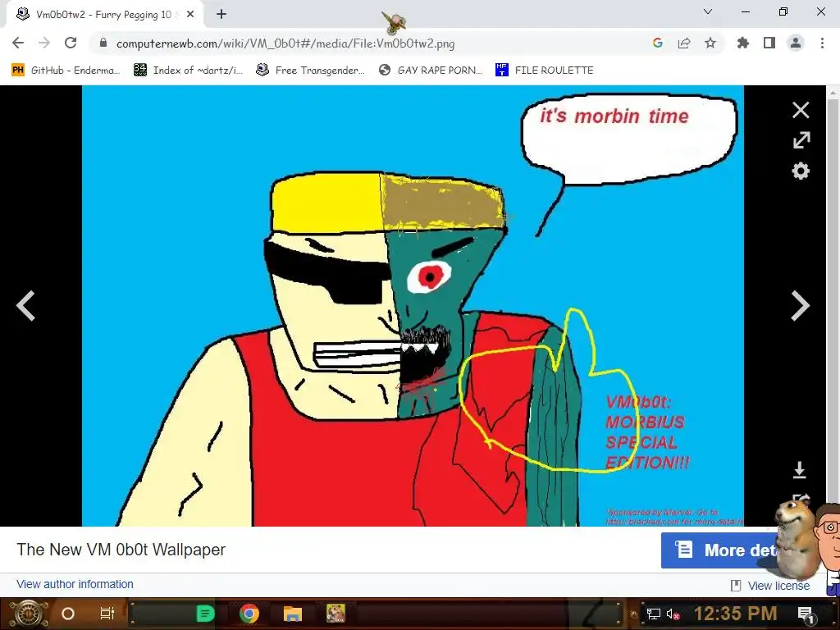Open the steampunk Start button
This screenshot has width=840, height=630.
(x=29, y=614)
